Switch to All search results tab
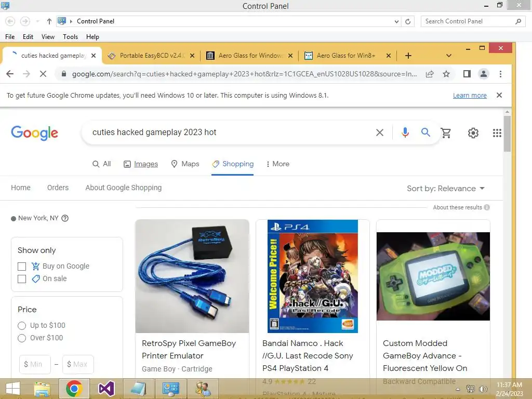 pos(102,164)
